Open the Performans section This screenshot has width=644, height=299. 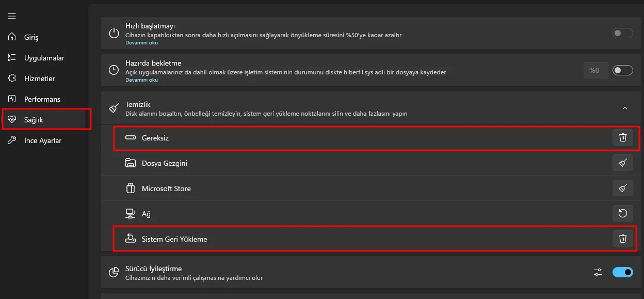[42, 99]
